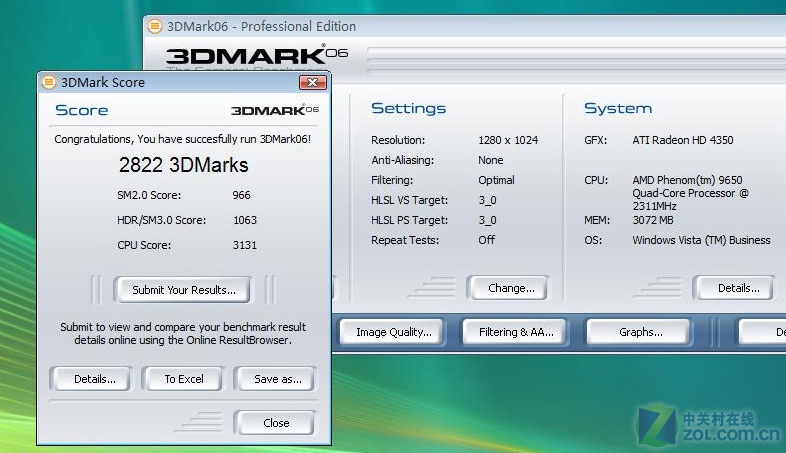Click the Score heading in dialog

coord(82,110)
